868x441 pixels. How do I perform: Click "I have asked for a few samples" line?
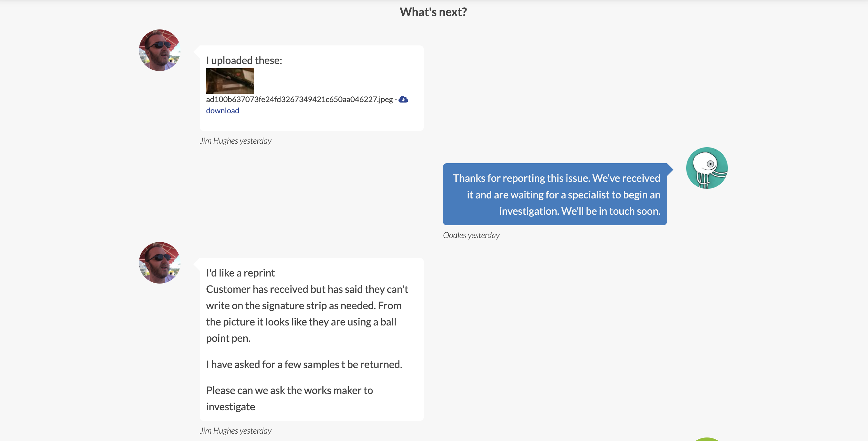304,364
